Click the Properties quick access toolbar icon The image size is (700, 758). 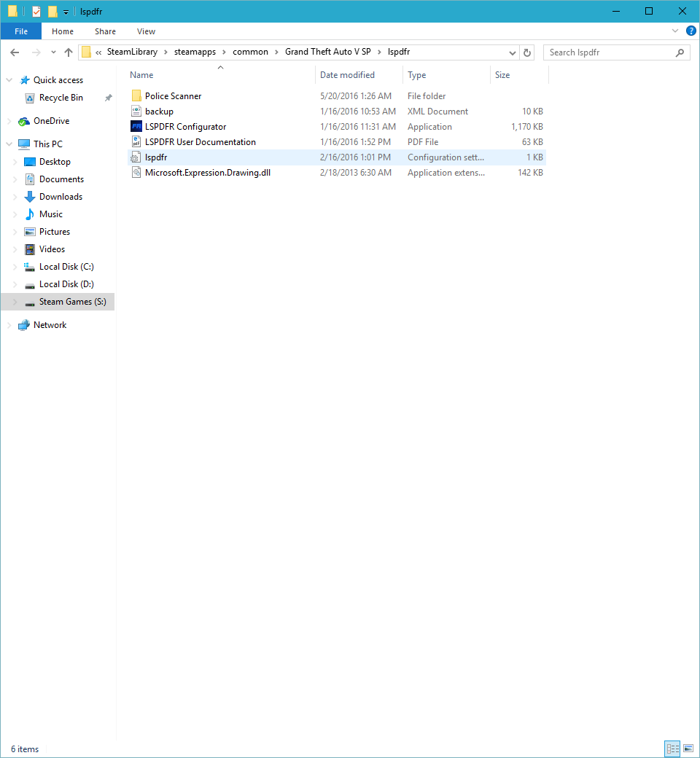36,11
